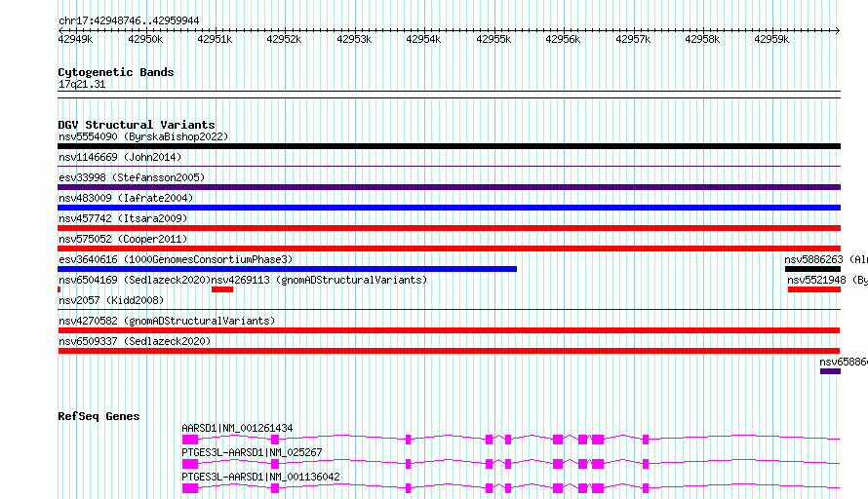Click the nsv457742 (Itsara2009) label
868x499 pixels.
click(x=123, y=218)
